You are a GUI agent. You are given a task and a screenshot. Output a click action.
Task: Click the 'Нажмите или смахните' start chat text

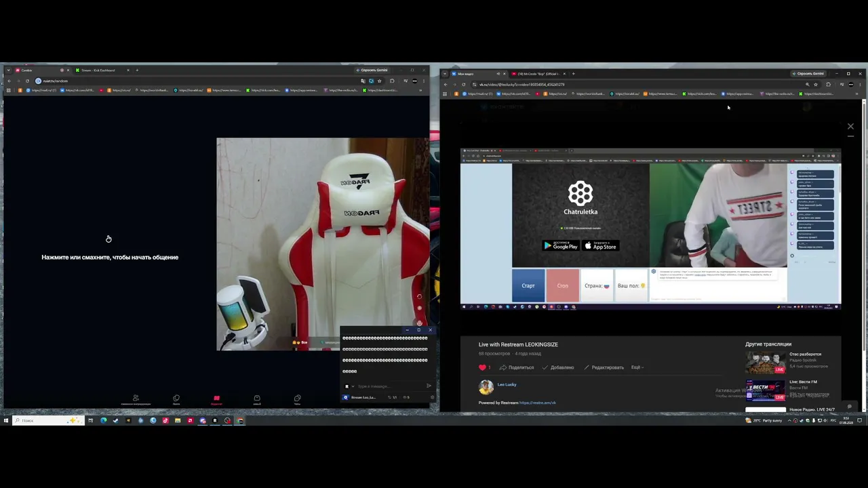[110, 258]
